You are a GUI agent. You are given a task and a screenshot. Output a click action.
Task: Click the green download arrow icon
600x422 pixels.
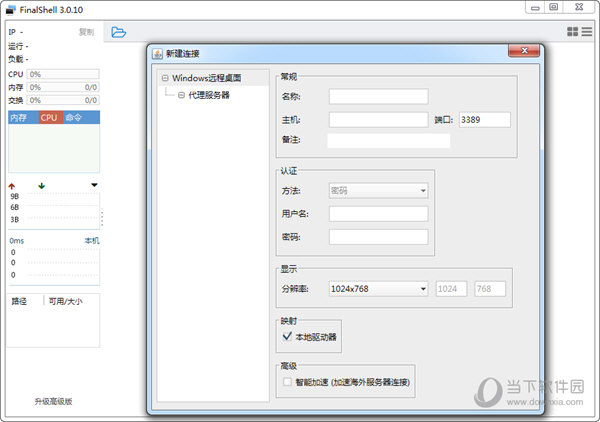42,186
